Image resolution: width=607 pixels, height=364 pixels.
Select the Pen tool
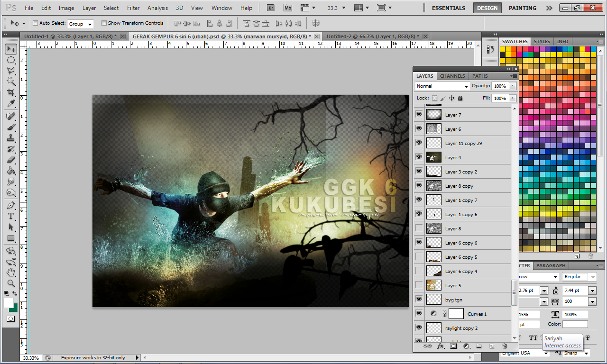pos(11,205)
